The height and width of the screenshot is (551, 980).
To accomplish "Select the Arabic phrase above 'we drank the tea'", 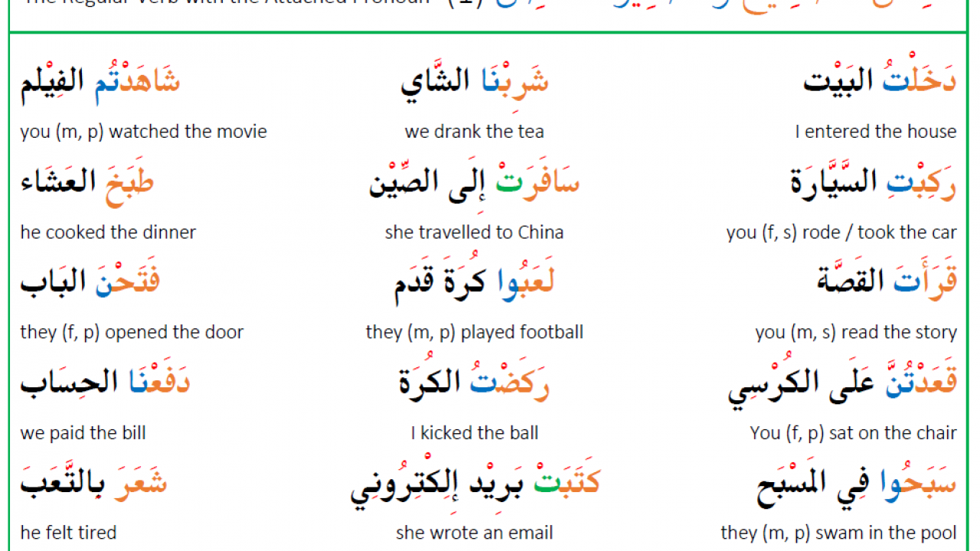I will 475,80.
